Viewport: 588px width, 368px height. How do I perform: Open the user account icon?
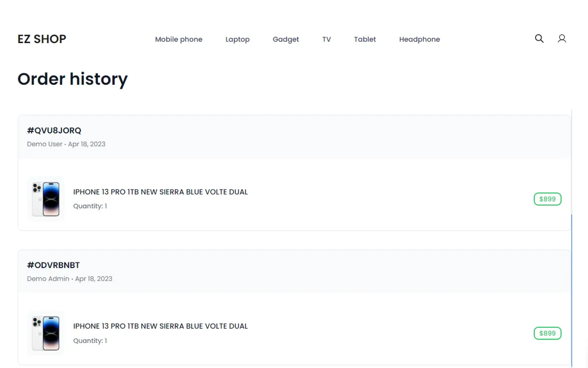coord(562,39)
